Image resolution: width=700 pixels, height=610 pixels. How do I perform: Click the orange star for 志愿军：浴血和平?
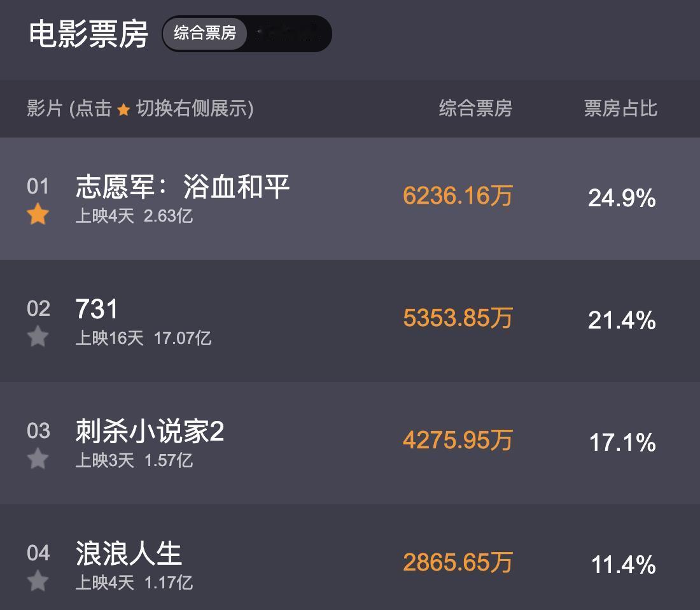tap(38, 215)
